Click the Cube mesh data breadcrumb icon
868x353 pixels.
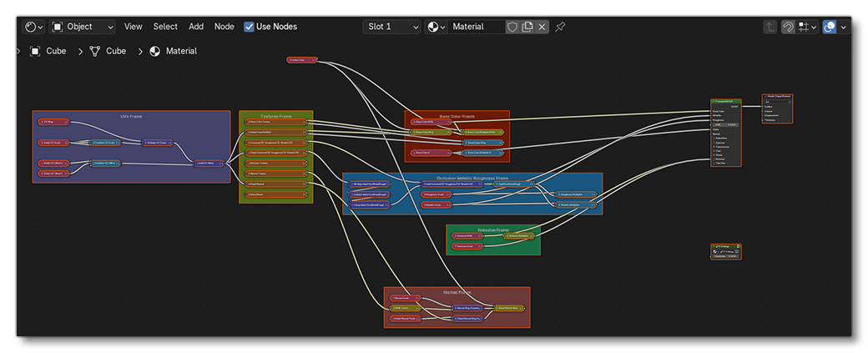click(94, 51)
